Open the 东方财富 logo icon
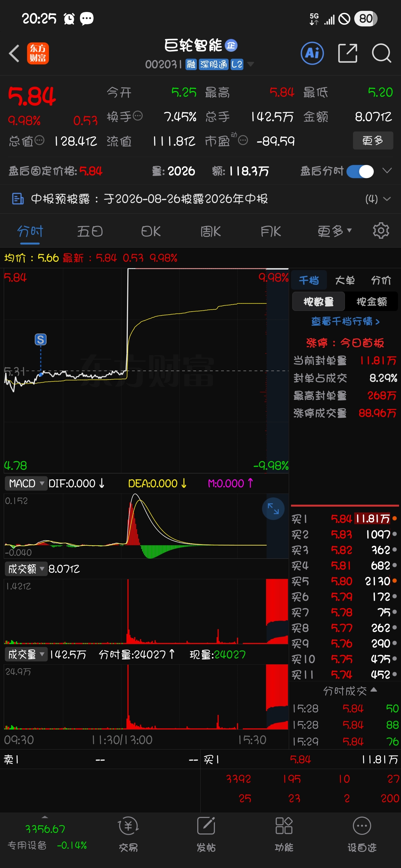 [x=38, y=53]
